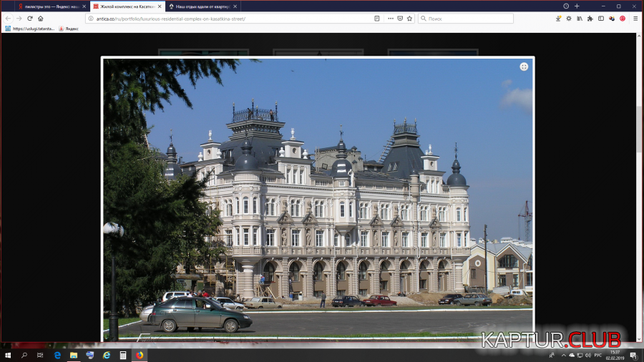Go forward with the arrow button
This screenshot has height=362, width=644.
click(19, 19)
